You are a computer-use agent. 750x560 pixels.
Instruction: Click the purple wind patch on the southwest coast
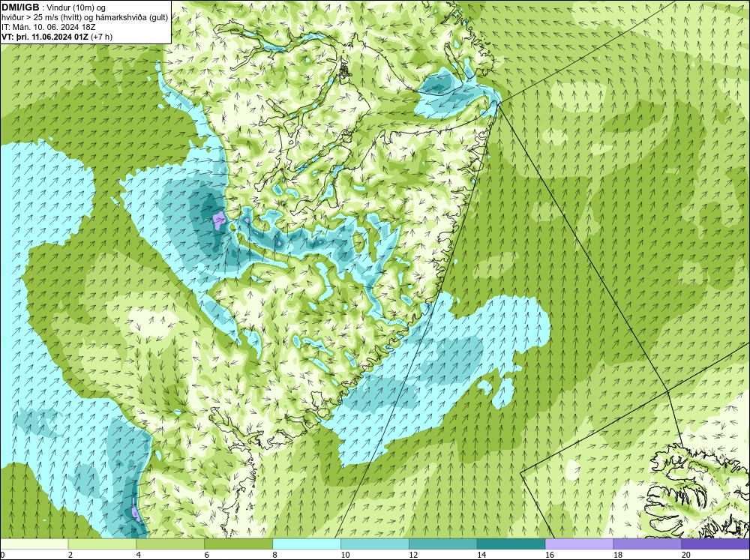136,514
